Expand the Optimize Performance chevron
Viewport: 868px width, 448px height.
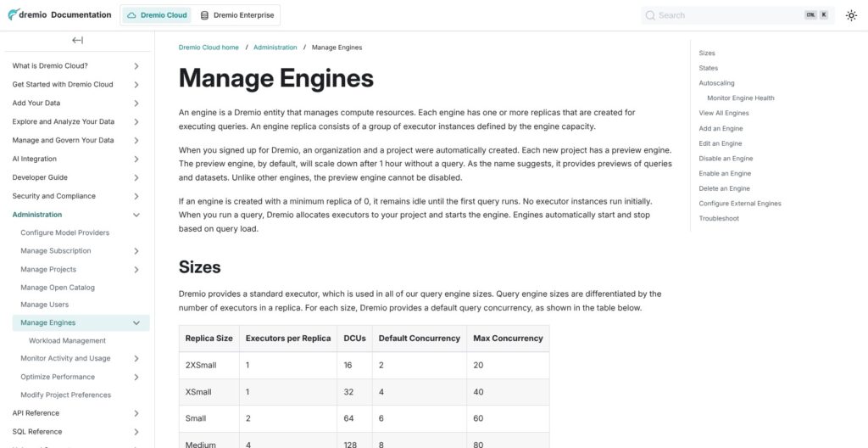tap(136, 377)
